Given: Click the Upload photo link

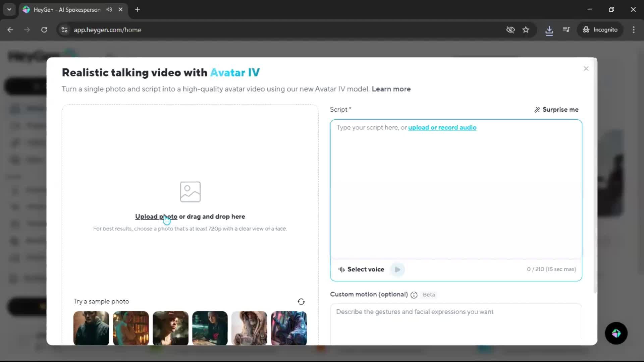Looking at the screenshot, I should coord(156,217).
